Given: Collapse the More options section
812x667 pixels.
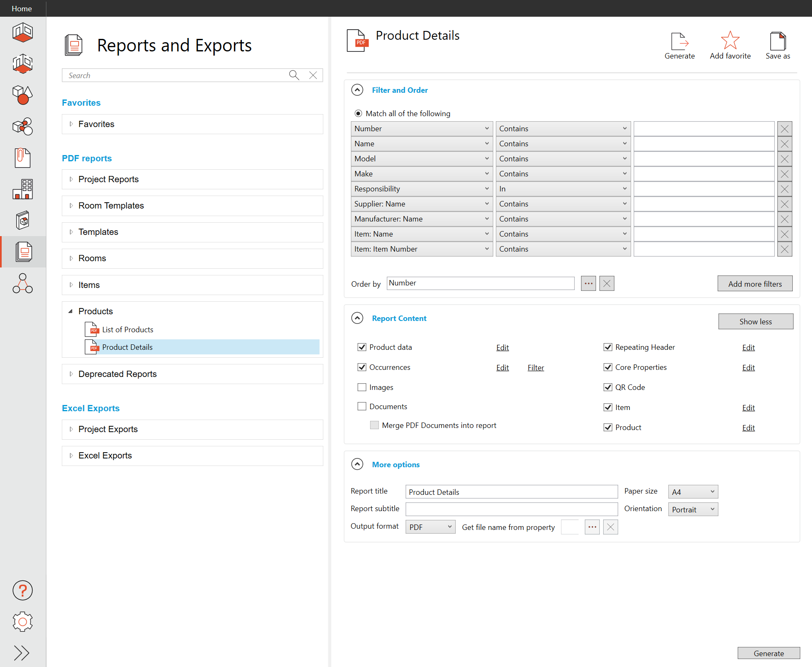Looking at the screenshot, I should [357, 464].
